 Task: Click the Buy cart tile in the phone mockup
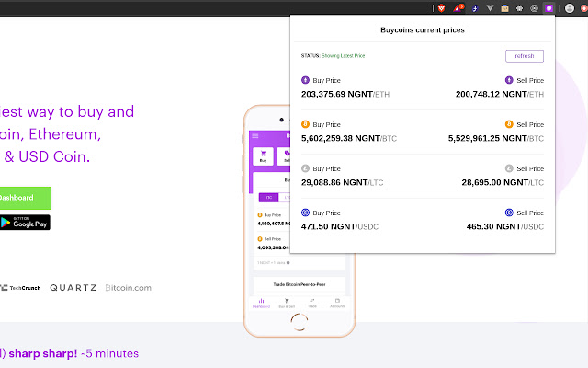[x=263, y=156]
